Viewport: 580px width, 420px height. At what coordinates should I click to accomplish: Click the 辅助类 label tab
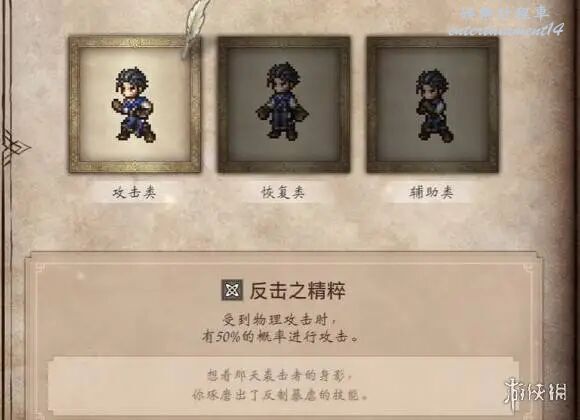[x=431, y=192]
